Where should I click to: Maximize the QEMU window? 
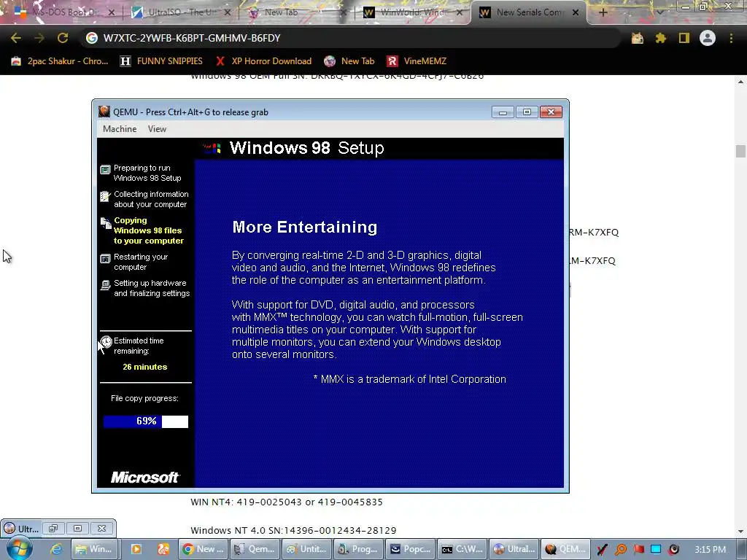coord(527,112)
